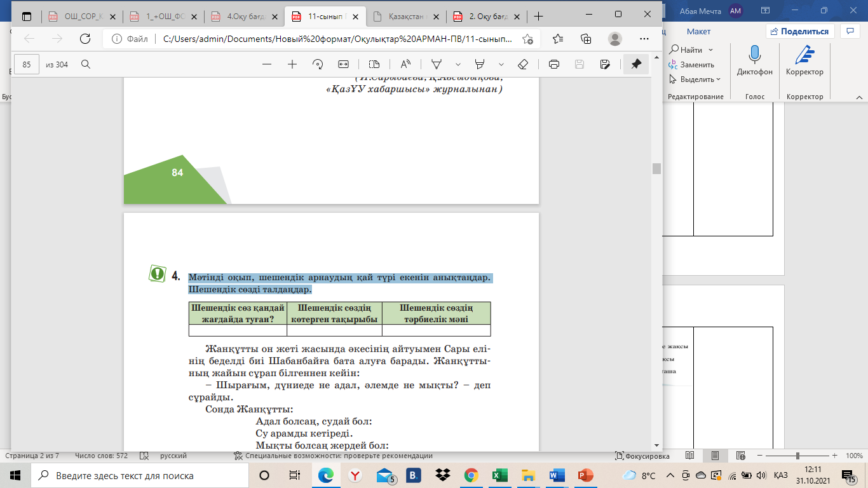Viewport: 868px width, 488px height.
Task: Start dictation with the Диктофон microphone
Action: point(755,62)
